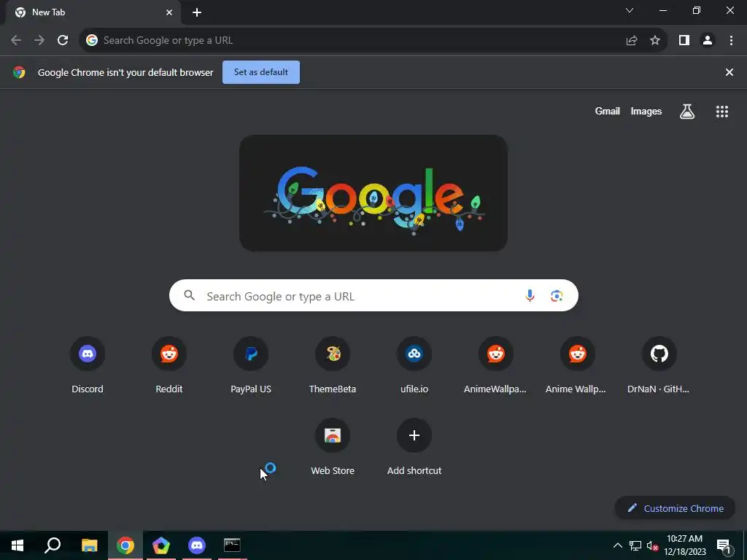Open the command prompt taskbar icon
The width and height of the screenshot is (747, 560).
pos(232,545)
